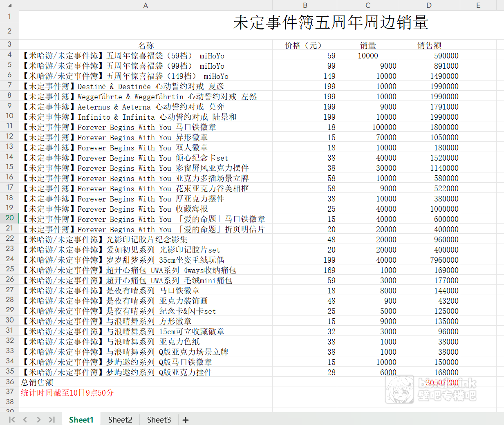Select the red total value 30507200
Image resolution: width=504 pixels, height=425 pixels.
(442, 382)
